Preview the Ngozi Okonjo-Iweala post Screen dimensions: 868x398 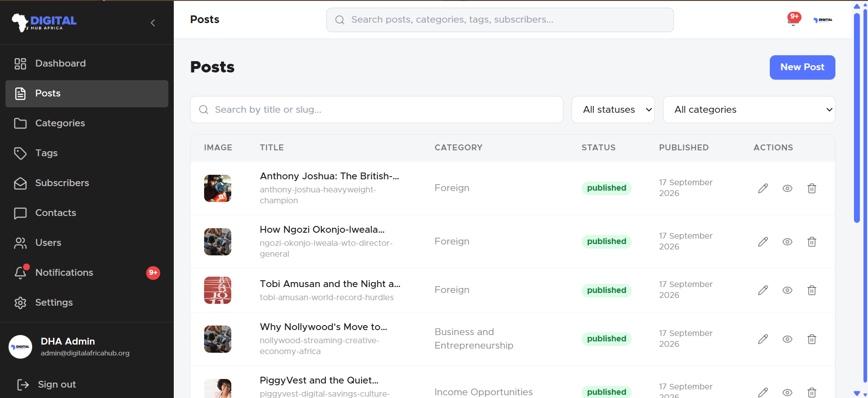[787, 242]
